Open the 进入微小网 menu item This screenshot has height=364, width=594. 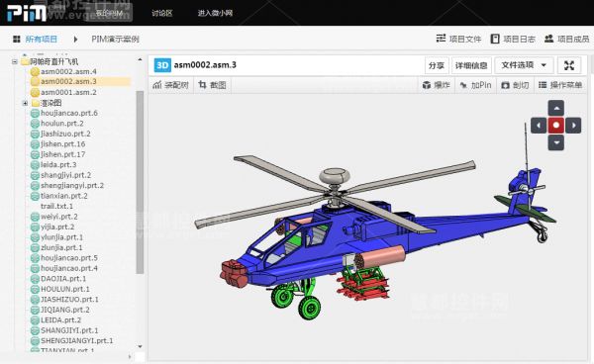point(215,13)
